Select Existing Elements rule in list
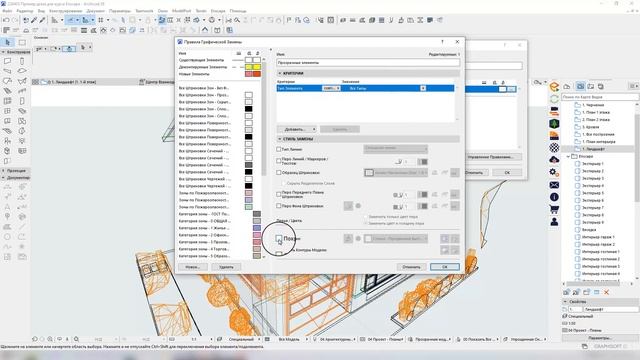 (201, 60)
